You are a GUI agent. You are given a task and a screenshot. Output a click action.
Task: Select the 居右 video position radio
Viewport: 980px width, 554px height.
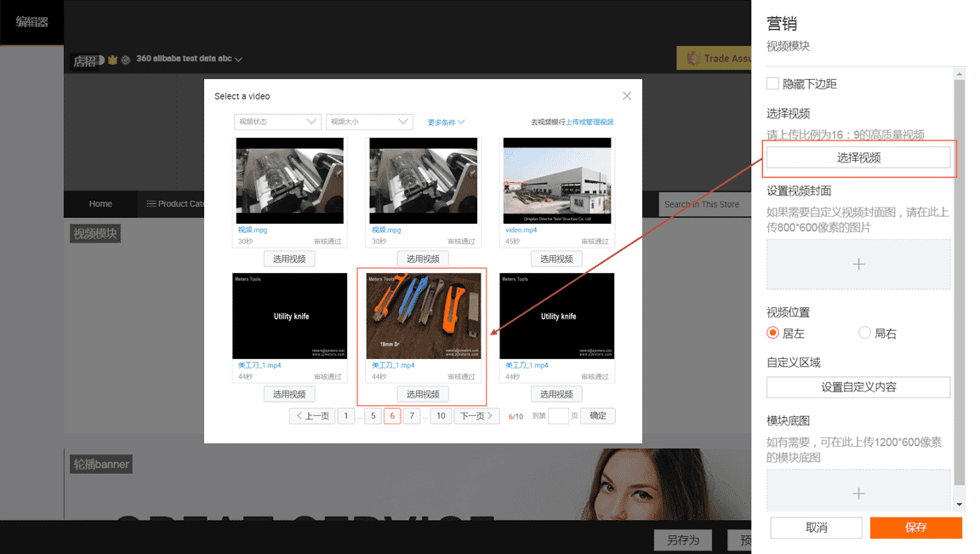coord(864,333)
